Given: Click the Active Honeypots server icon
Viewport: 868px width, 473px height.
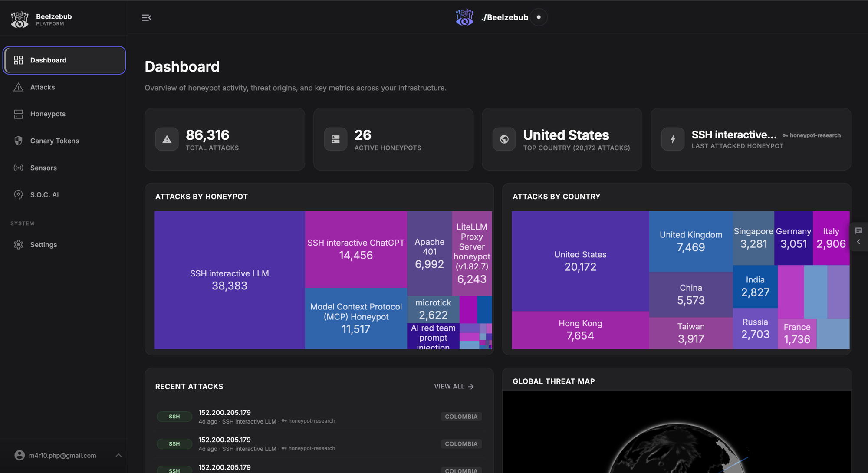Looking at the screenshot, I should [x=335, y=139].
